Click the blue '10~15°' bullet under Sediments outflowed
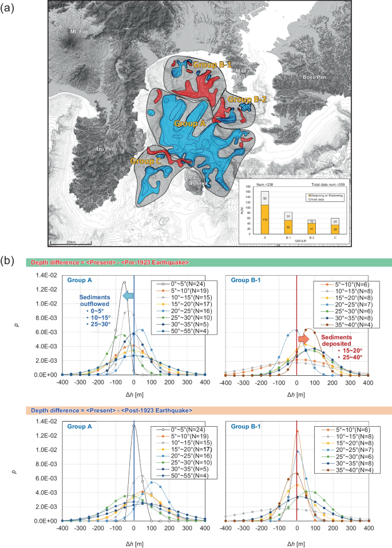The image size is (392, 548). [x=98, y=317]
